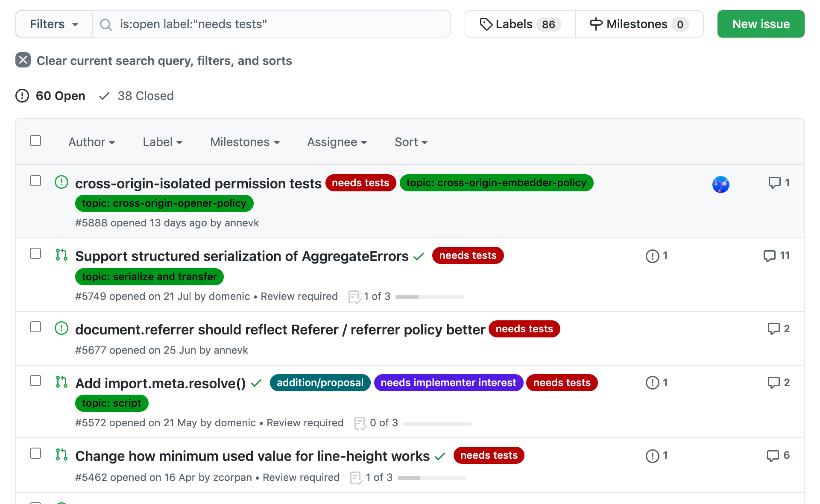
Task: Click assignee avatar on cross-origin-isolated issue
Action: [720, 185]
